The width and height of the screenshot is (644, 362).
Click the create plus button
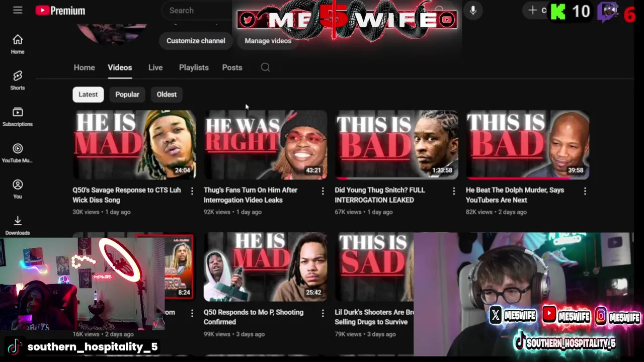tap(532, 10)
